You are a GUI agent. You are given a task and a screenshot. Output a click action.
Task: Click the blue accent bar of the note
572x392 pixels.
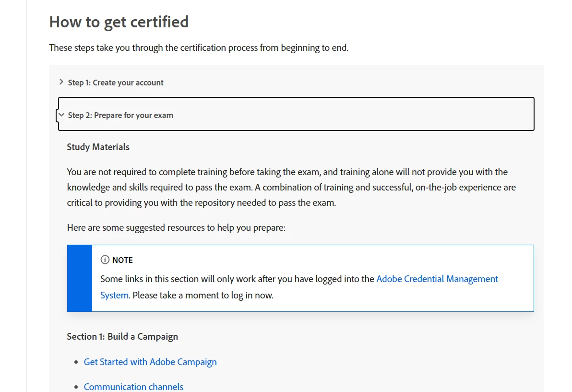click(80, 278)
